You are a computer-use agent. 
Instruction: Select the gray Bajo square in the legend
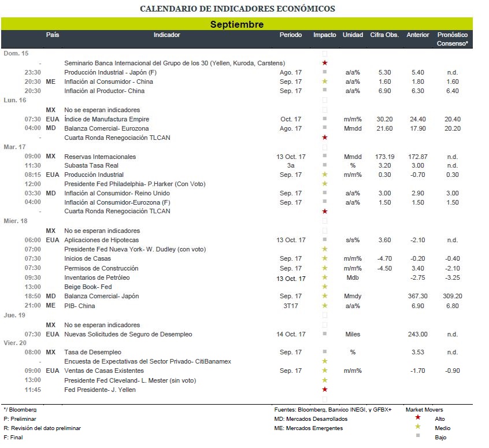[x=418, y=437]
